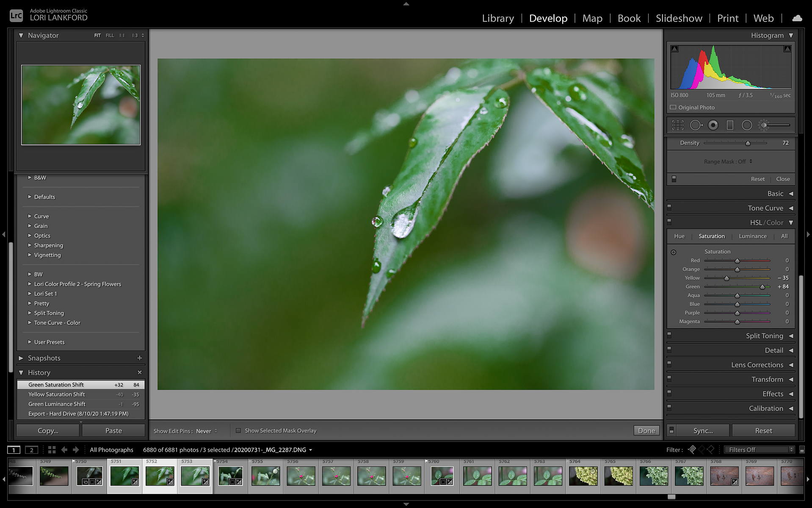Screen dimensions: 812x508
Task: Collapse the History panel
Action: [21, 372]
